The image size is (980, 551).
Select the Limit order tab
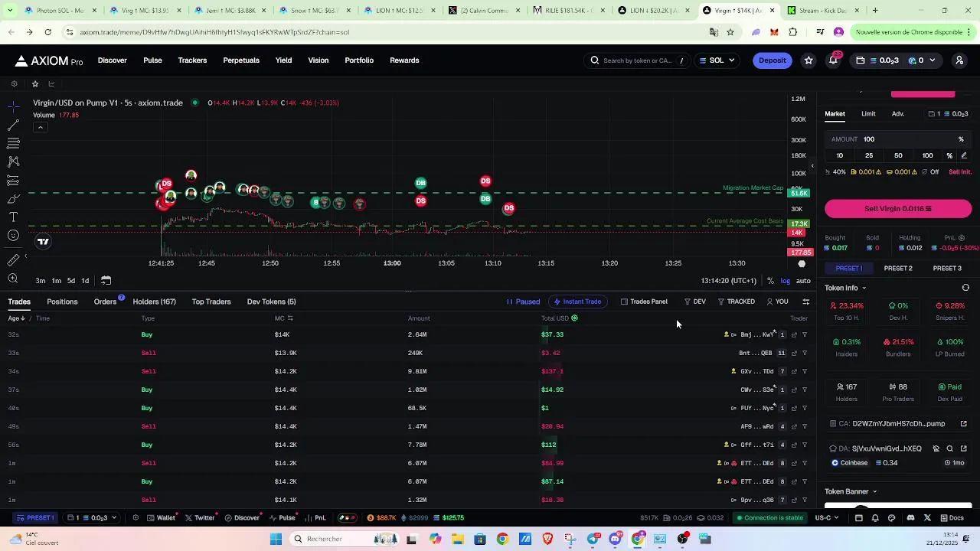pos(868,114)
